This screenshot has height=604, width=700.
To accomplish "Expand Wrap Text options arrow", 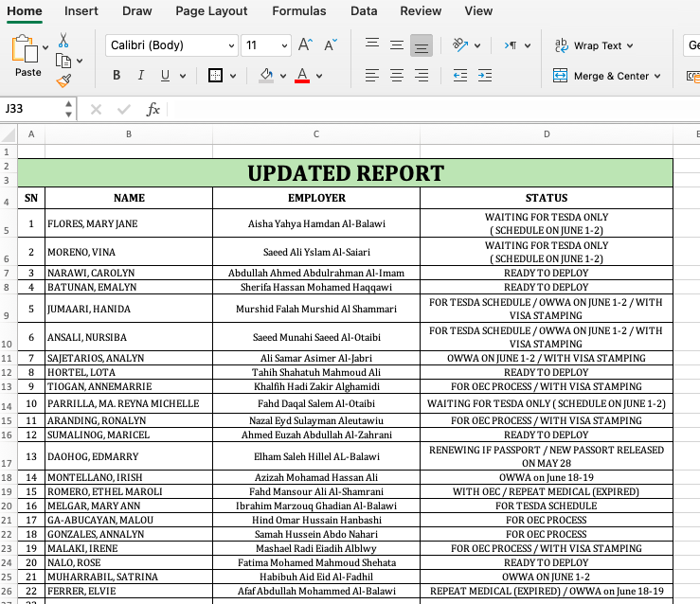I will 630,45.
